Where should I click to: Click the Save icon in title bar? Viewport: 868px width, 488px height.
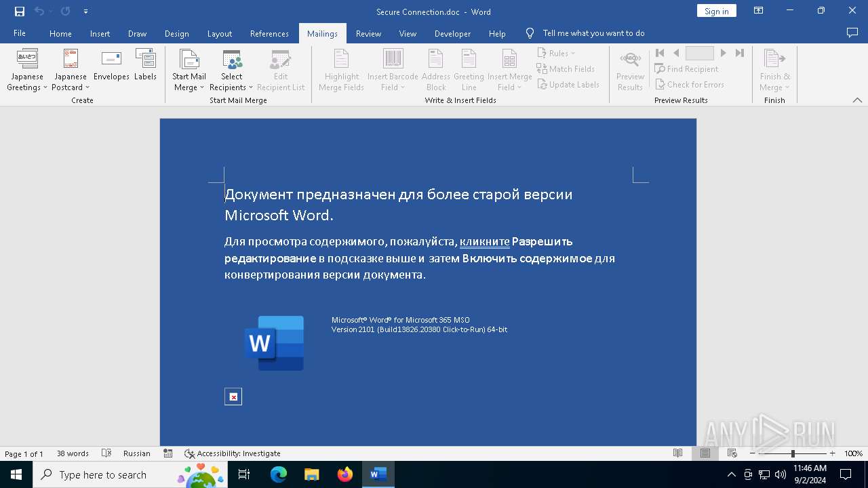19,12
